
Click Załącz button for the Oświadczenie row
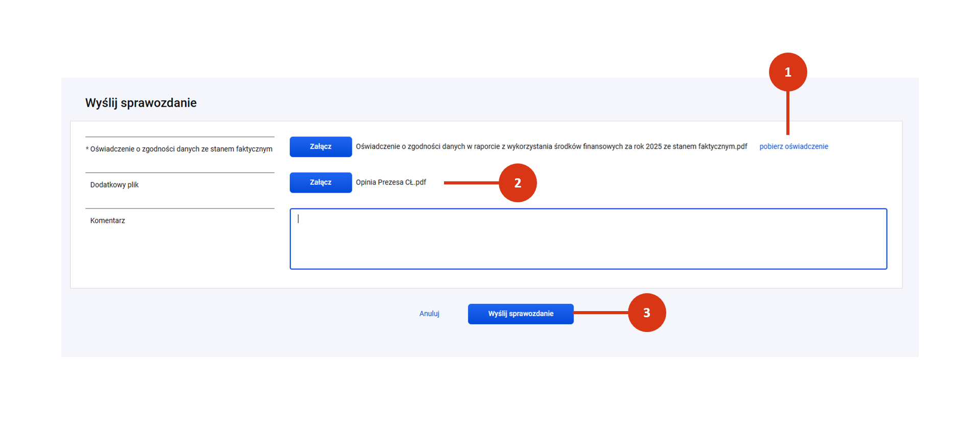[x=320, y=147]
